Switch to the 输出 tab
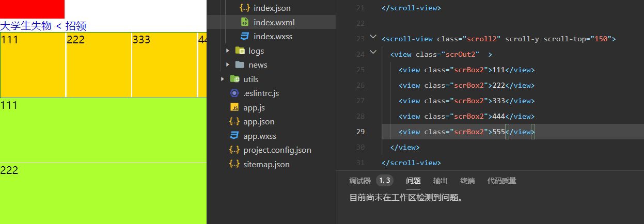Image resolution: width=644 pixels, height=224 pixels. (x=441, y=181)
